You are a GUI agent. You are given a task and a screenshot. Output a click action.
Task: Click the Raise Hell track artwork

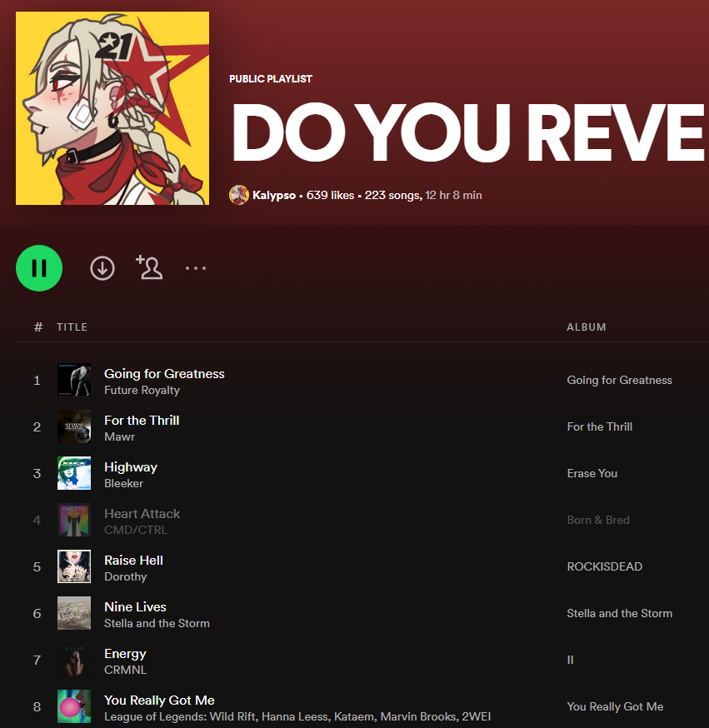74,566
